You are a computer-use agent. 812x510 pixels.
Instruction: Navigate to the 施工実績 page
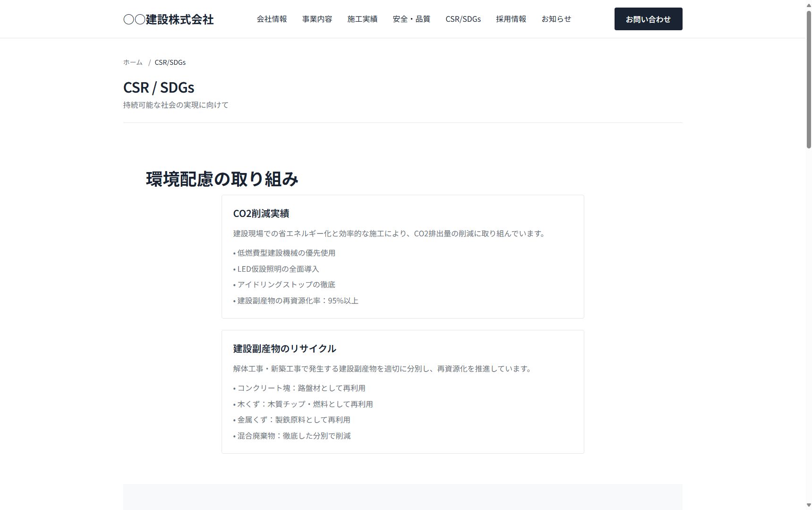[362, 19]
